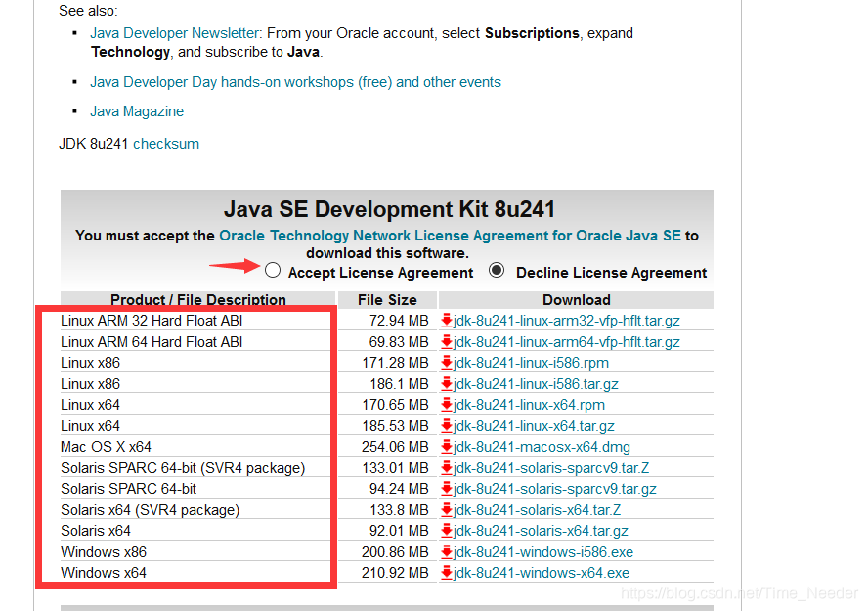868x611 pixels.
Task: Click the 133.01 MB file size
Action: pyautogui.click(x=395, y=468)
